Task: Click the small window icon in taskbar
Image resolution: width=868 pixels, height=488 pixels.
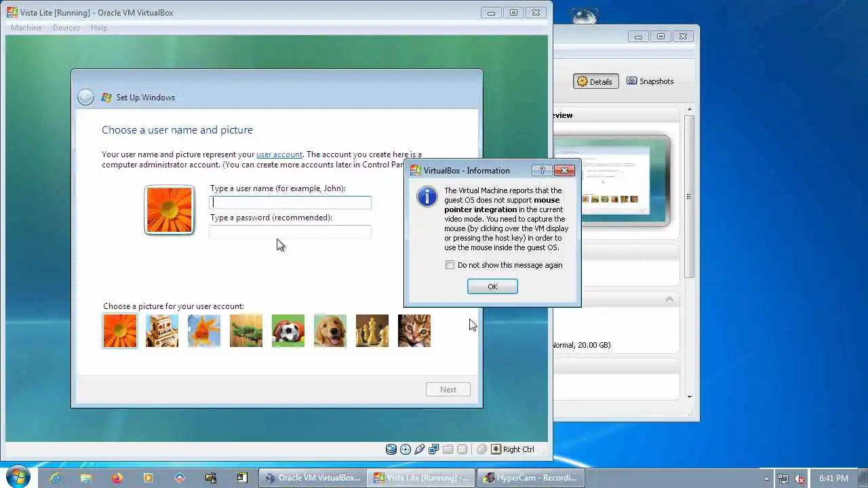Action: pos(241,478)
